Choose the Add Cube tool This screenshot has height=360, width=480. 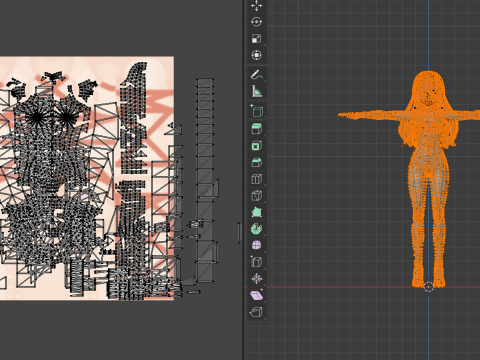pyautogui.click(x=256, y=111)
